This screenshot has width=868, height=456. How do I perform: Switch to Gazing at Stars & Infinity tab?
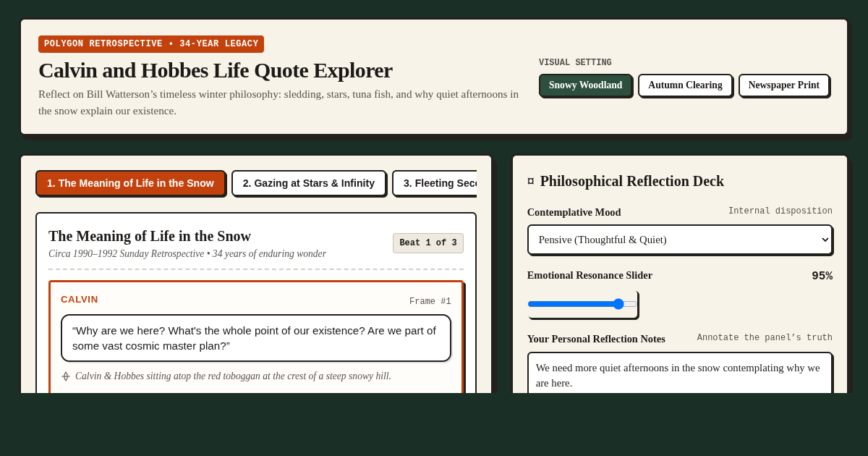pyautogui.click(x=309, y=183)
